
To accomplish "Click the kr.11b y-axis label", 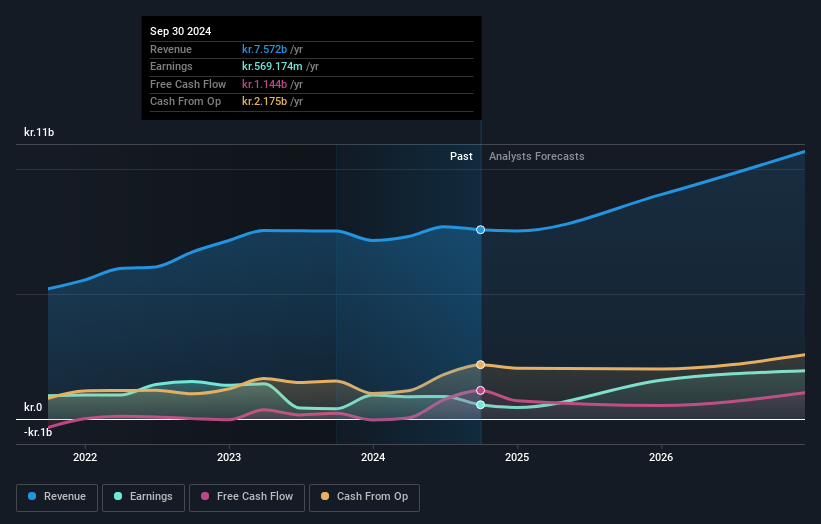I will click(39, 132).
